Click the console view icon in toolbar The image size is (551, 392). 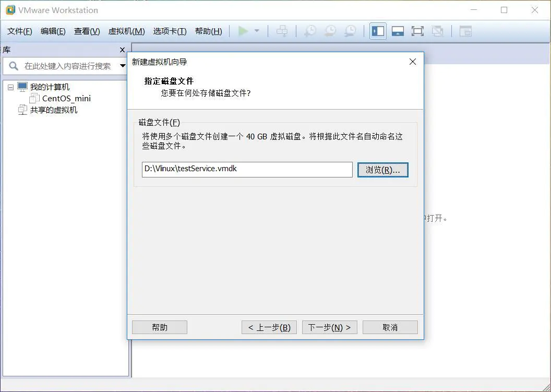tap(465, 31)
